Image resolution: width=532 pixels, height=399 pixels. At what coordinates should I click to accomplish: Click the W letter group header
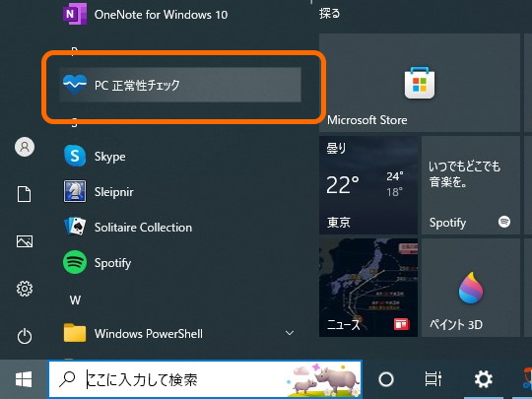75,300
